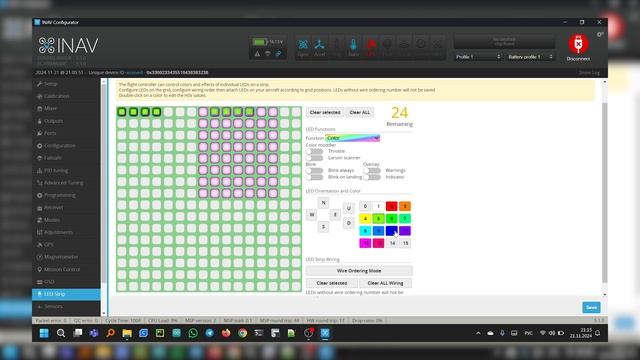Select the highlighted LED Strip tab
Screen dimensions: 640x360
(x=66, y=294)
